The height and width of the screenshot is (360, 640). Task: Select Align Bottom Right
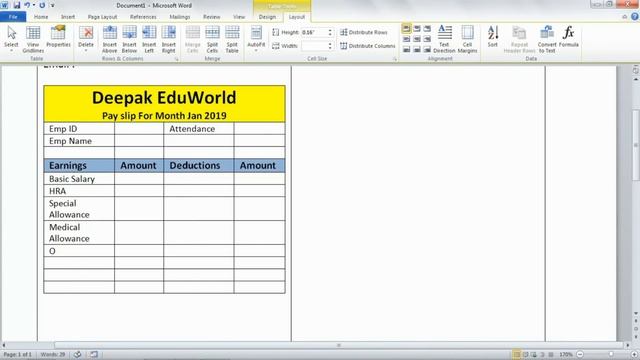427,49
